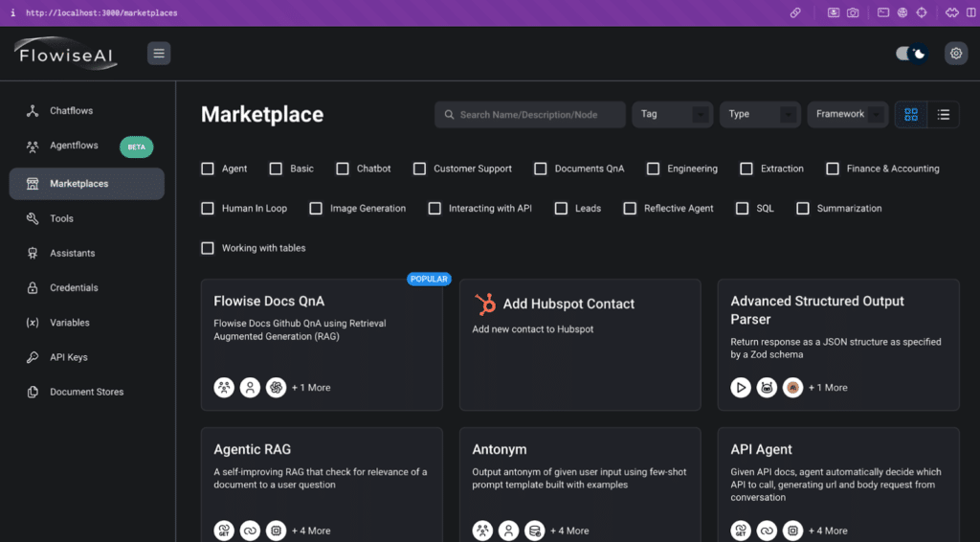This screenshot has width=980, height=542.
Task: Open Credentials from the sidebar
Action: pyautogui.click(x=87, y=288)
